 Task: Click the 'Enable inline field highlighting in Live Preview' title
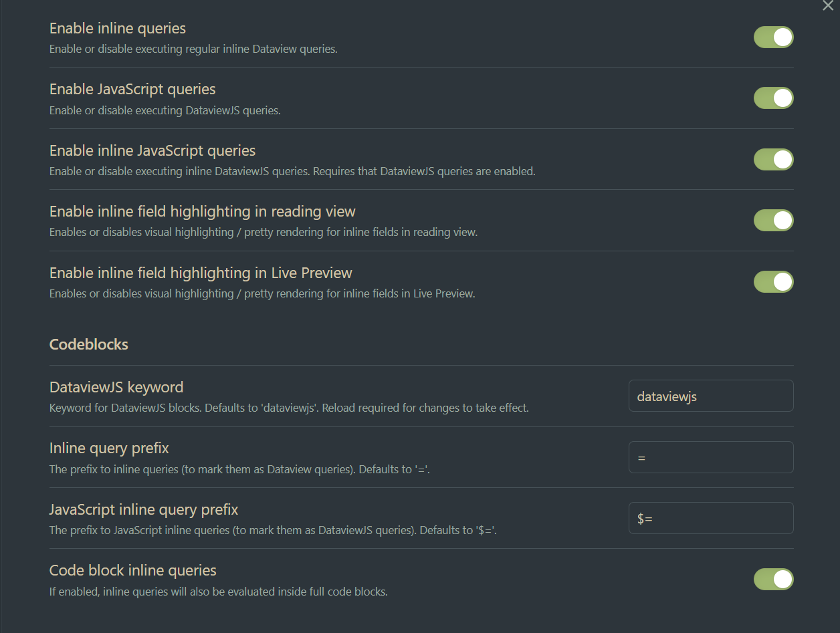click(201, 273)
